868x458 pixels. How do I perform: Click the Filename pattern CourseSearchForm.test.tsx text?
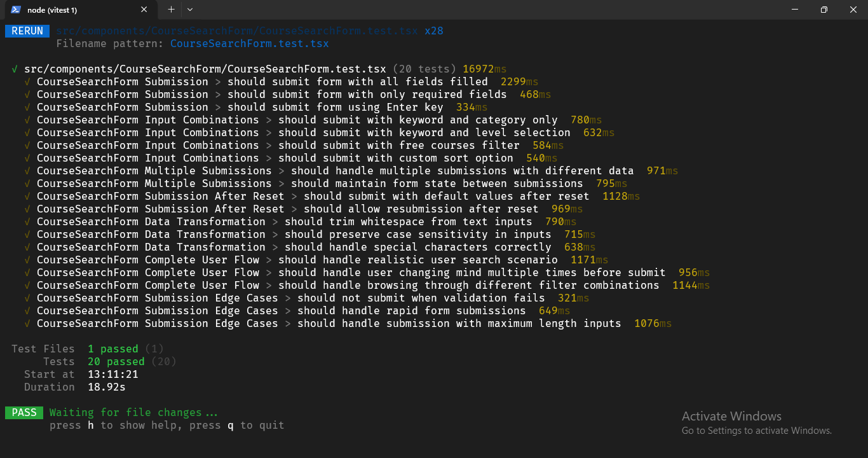249,44
